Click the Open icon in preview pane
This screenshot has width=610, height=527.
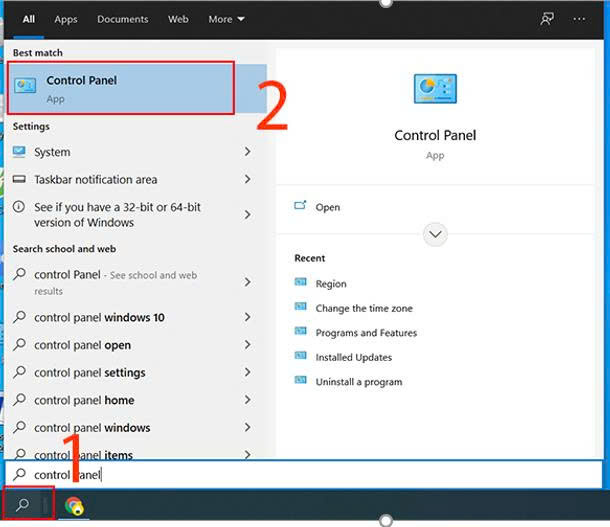[x=301, y=207]
